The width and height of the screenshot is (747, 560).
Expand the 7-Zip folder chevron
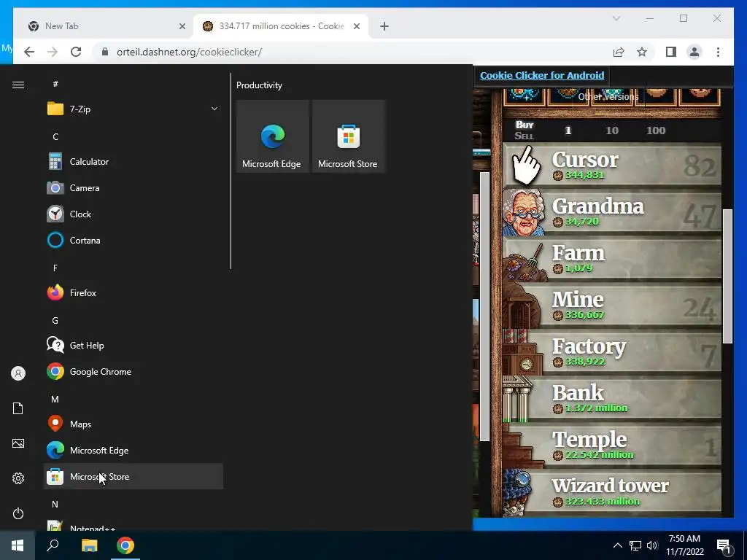(214, 109)
